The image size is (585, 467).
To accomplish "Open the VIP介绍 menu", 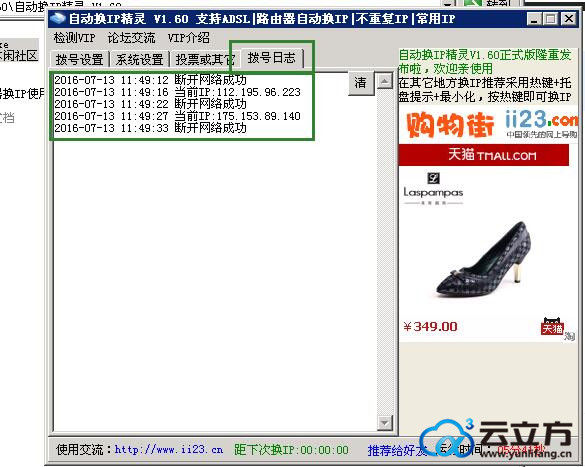I will (188, 38).
